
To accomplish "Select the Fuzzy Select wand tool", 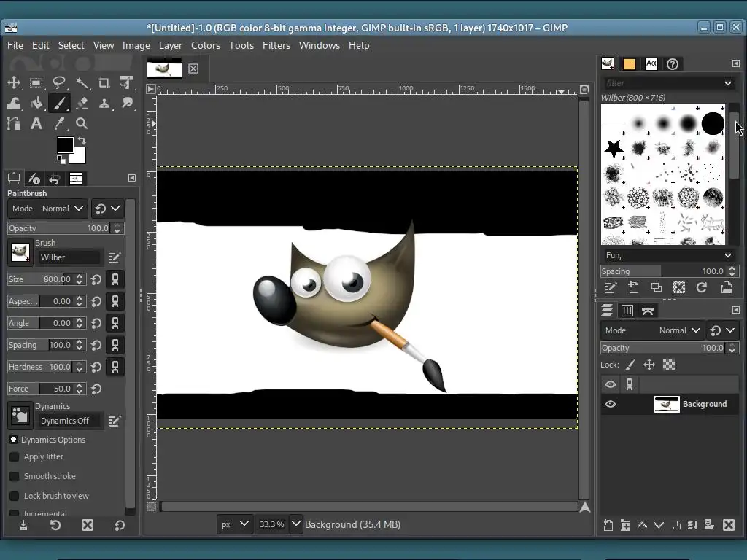I will (x=82, y=82).
